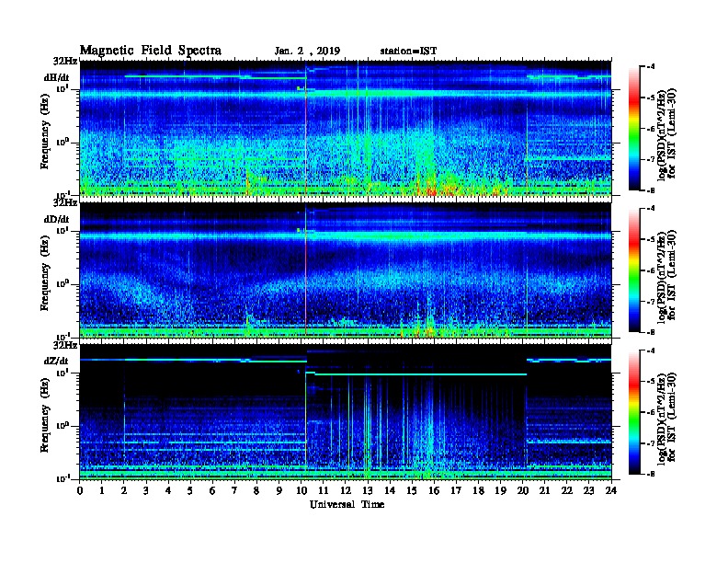
Task: Click hour 9 on the Universal Time axis
Action: 279,490
